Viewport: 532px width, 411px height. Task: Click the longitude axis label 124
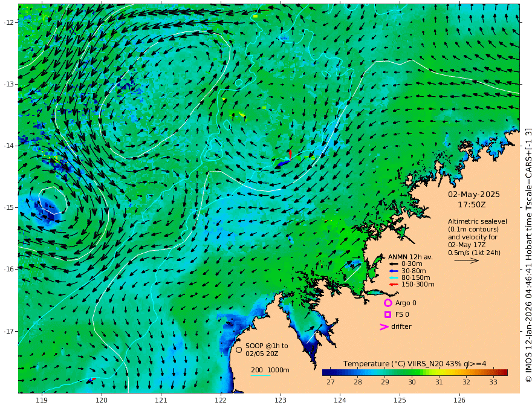point(340,401)
